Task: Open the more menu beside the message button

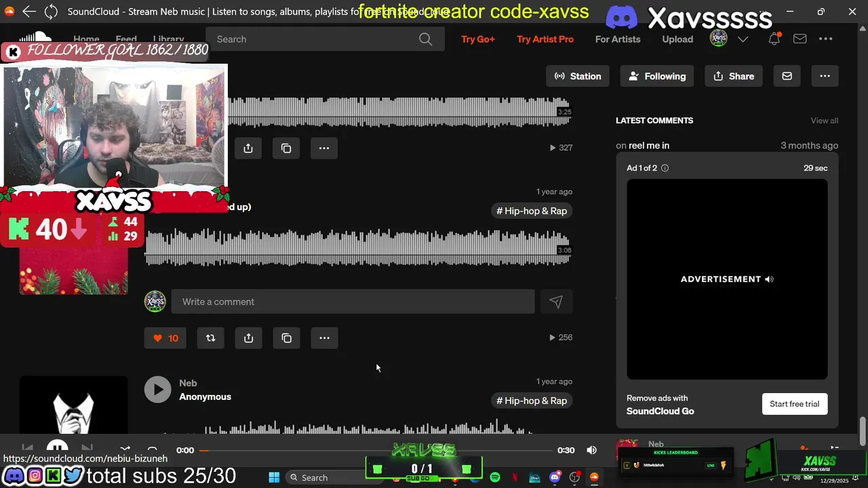Action: pyautogui.click(x=825, y=76)
